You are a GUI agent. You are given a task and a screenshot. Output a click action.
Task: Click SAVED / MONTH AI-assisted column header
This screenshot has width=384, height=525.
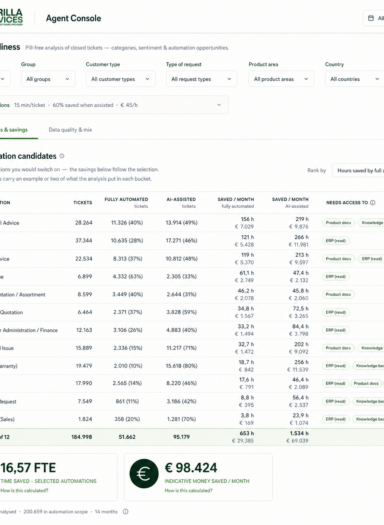290,203
